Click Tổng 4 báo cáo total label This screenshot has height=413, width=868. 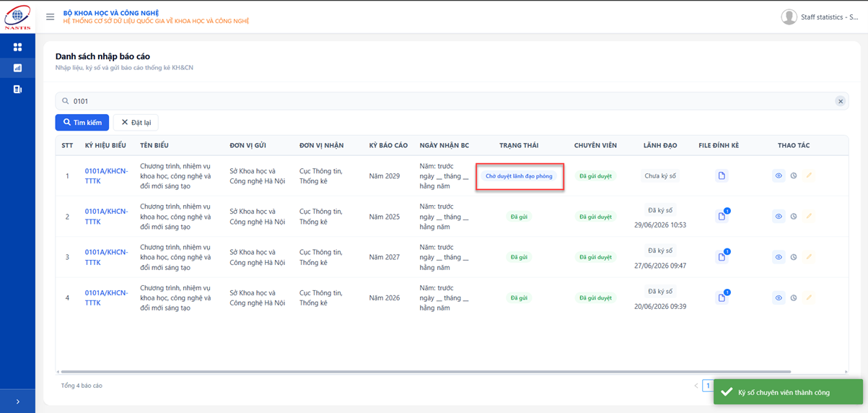coord(82,386)
